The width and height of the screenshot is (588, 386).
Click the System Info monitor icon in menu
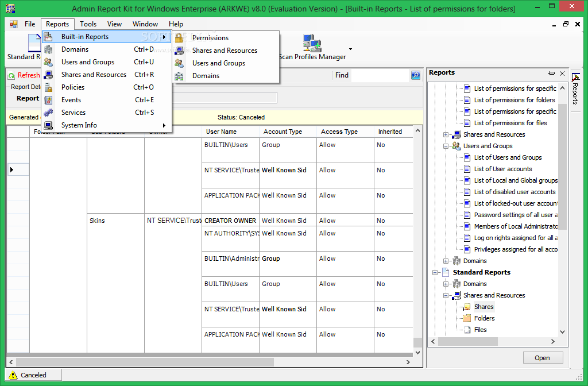pos(48,125)
